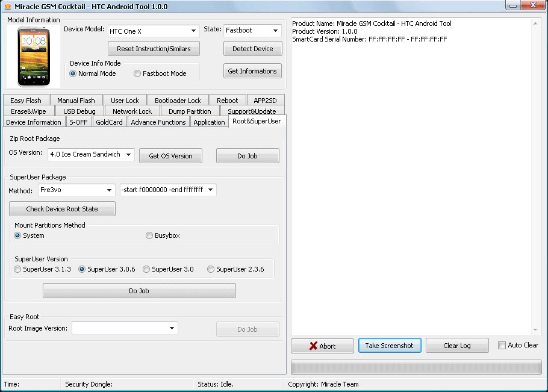Switch to the S-OFF tab

79,122
